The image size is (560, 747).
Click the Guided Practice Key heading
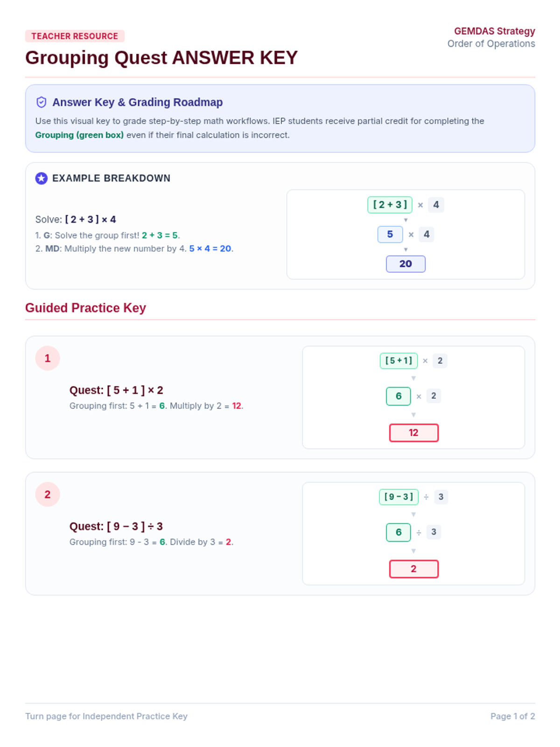[x=86, y=308]
